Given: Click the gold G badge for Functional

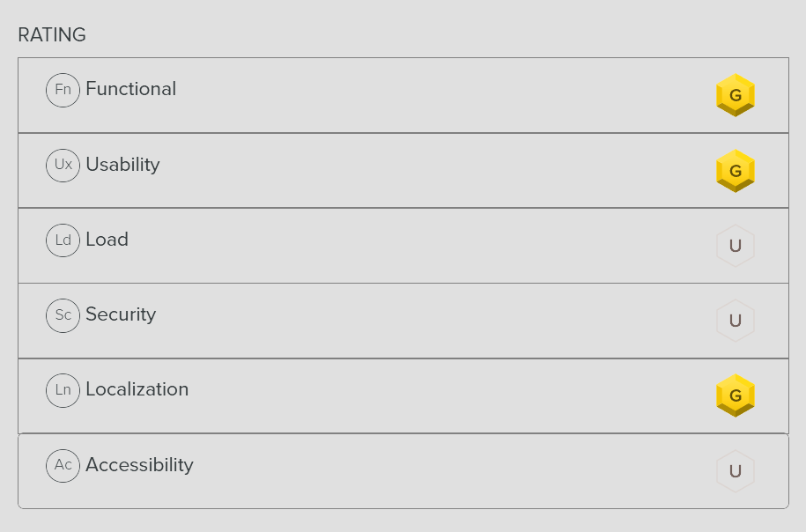Looking at the screenshot, I should coord(736,95).
